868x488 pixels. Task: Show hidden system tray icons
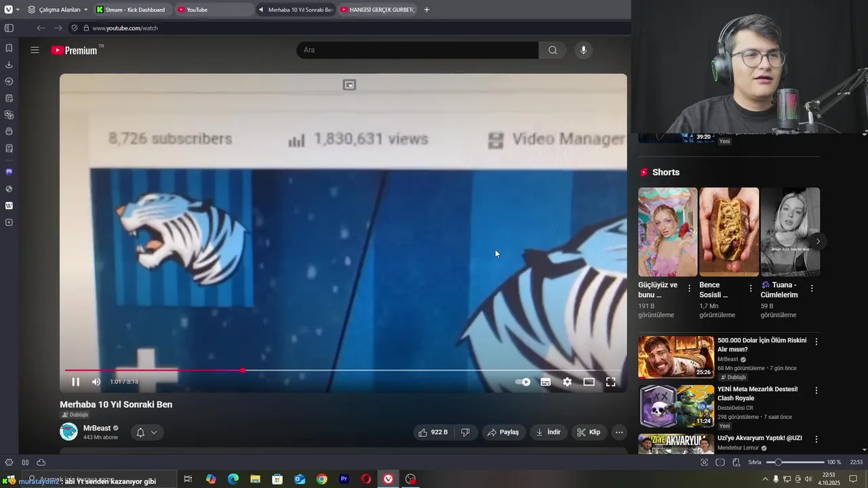[x=766, y=479]
